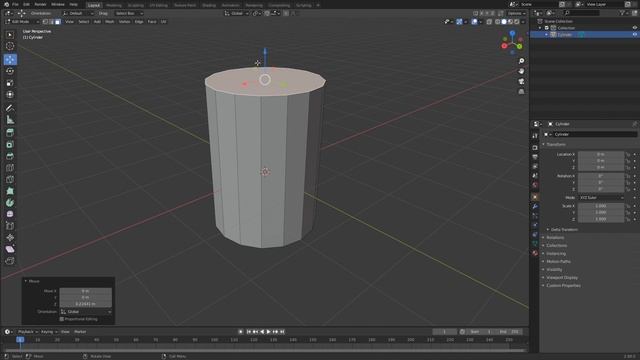
Task: Switch perspective/orthographic grid icon
Action: [521, 92]
